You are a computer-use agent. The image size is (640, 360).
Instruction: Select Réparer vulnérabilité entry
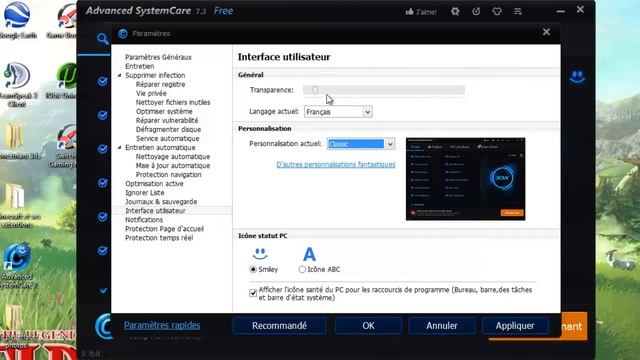(167, 120)
